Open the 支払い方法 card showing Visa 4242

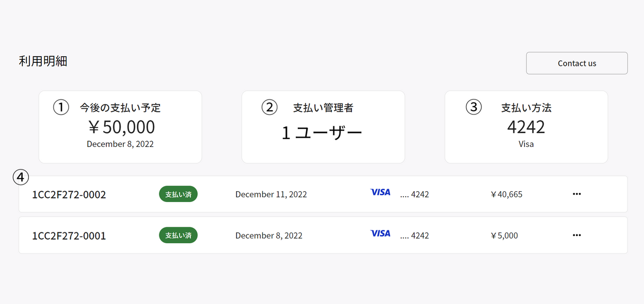(526, 127)
